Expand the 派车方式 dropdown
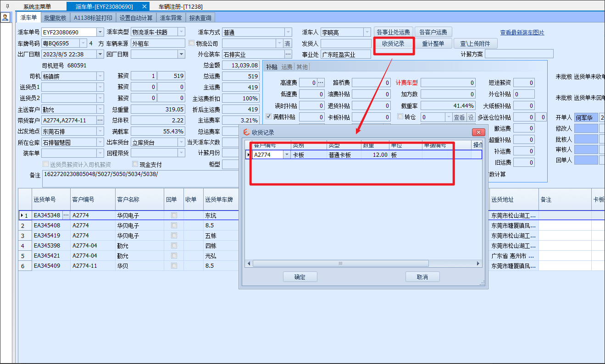This screenshot has width=605, height=364. pos(288,32)
